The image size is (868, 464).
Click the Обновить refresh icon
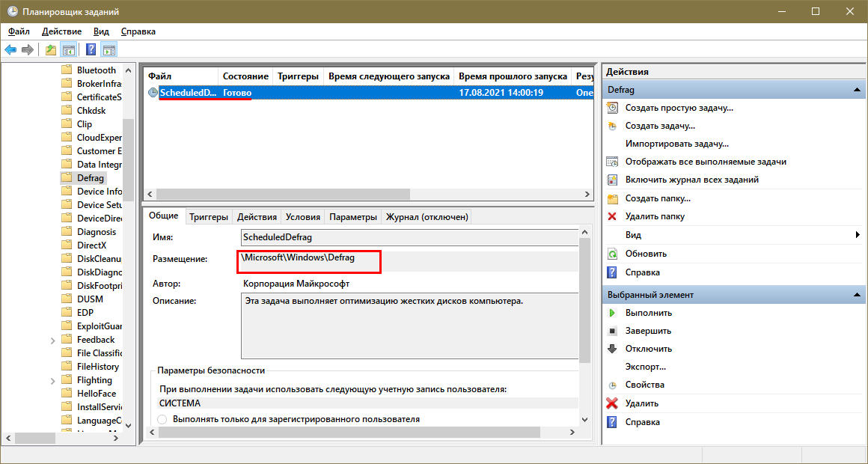pyautogui.click(x=612, y=254)
